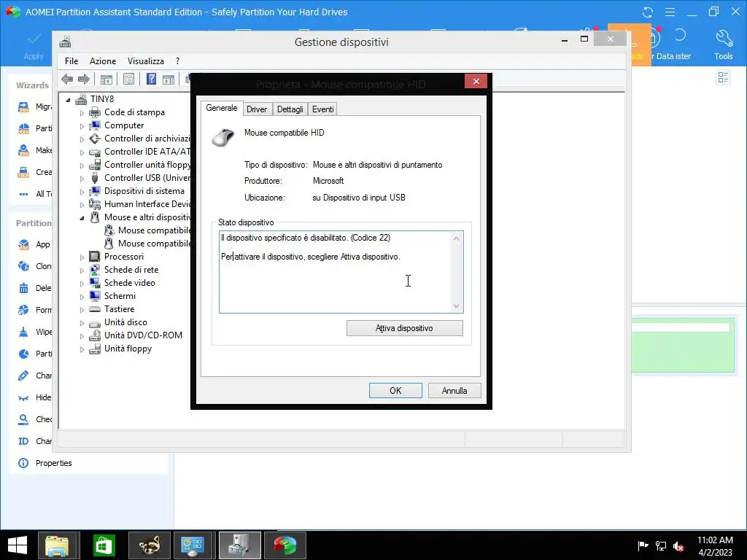Open the File menu in Gestione dispositivi
The image size is (747, 560).
pyautogui.click(x=71, y=61)
